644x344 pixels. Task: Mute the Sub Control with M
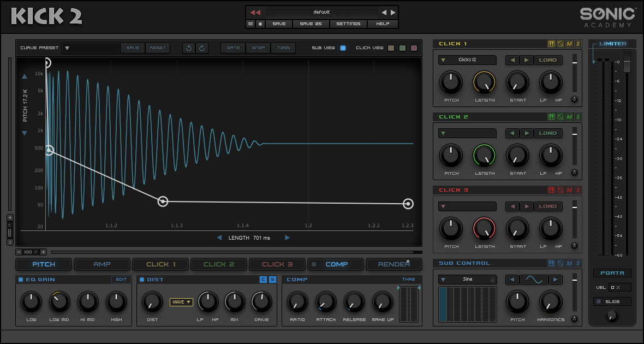(569, 263)
